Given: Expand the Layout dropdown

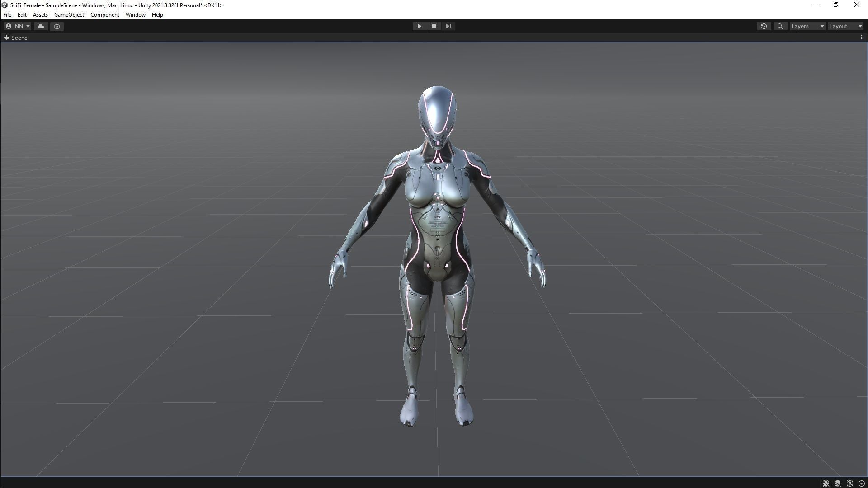Looking at the screenshot, I should click(x=845, y=26).
